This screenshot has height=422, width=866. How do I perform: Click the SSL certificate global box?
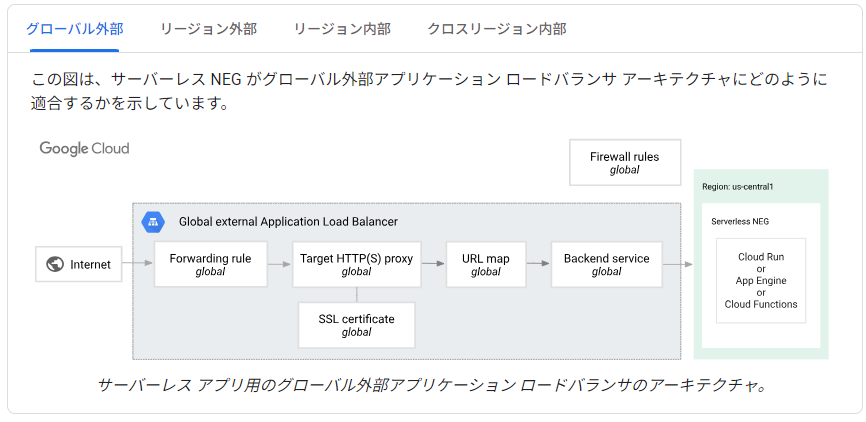[356, 325]
